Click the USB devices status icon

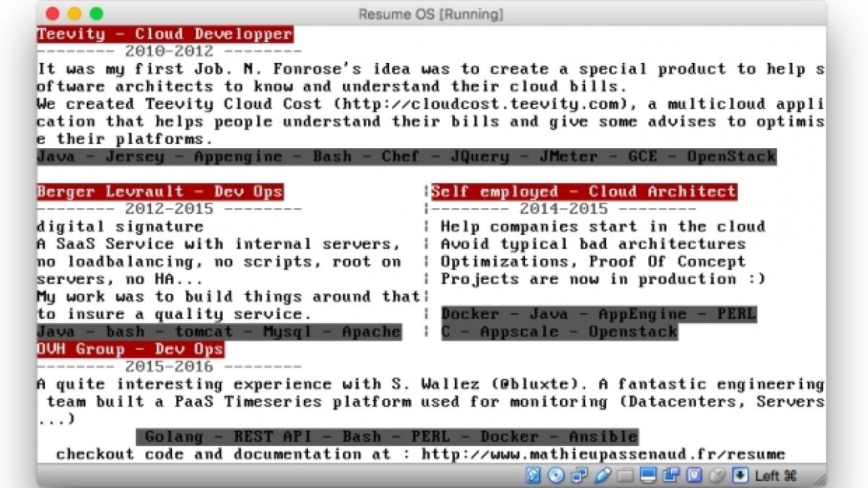point(603,475)
